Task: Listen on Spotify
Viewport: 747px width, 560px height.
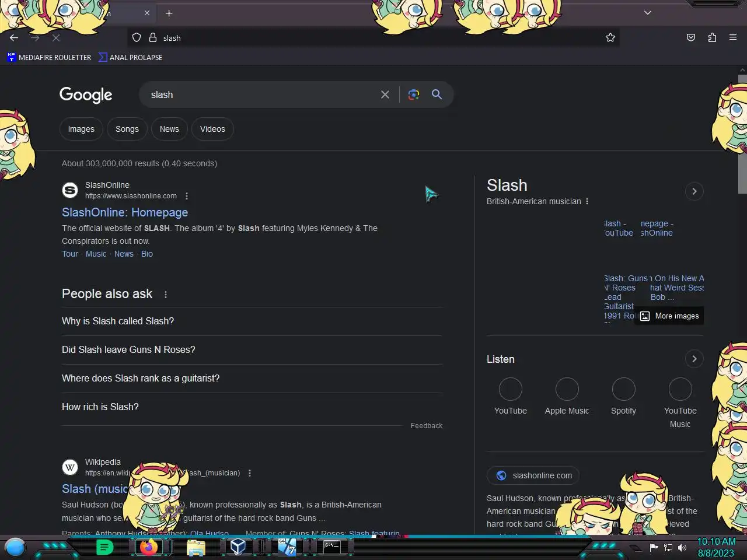Action: point(623,397)
